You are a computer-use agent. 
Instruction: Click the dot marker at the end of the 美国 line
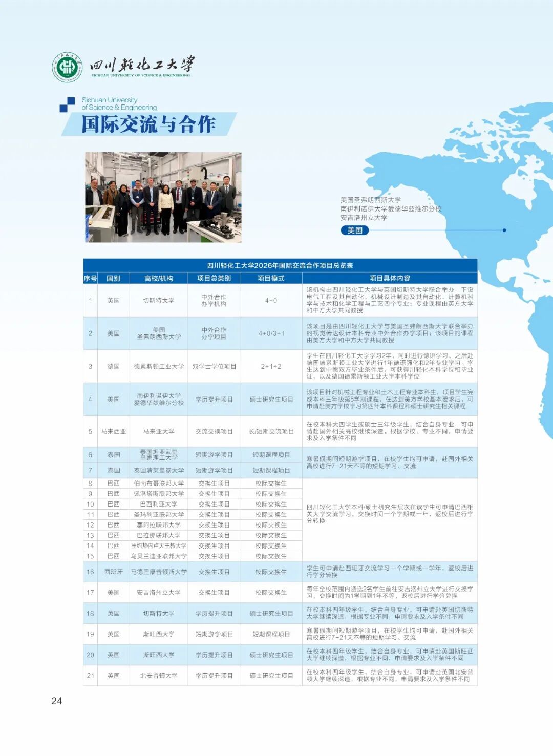504,230
